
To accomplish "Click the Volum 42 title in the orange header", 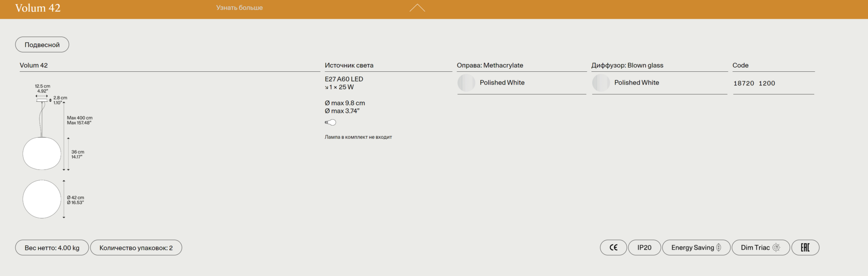I will pos(38,8).
